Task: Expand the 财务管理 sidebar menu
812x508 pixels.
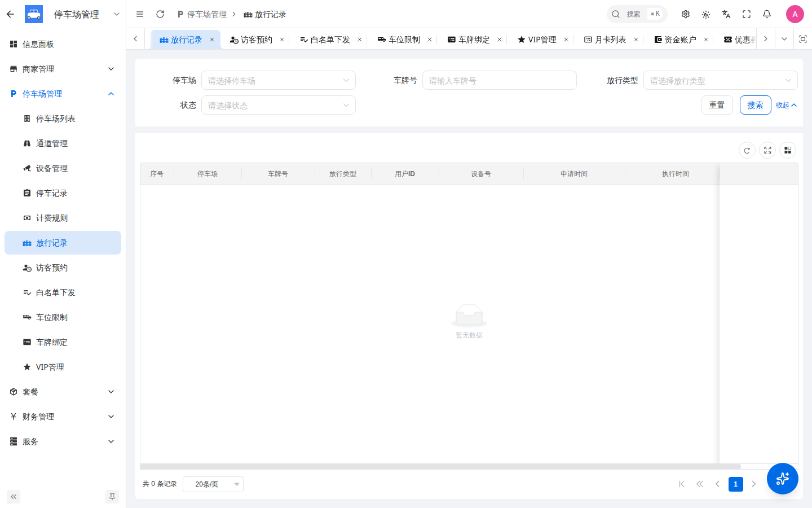Action: pyautogui.click(x=63, y=417)
